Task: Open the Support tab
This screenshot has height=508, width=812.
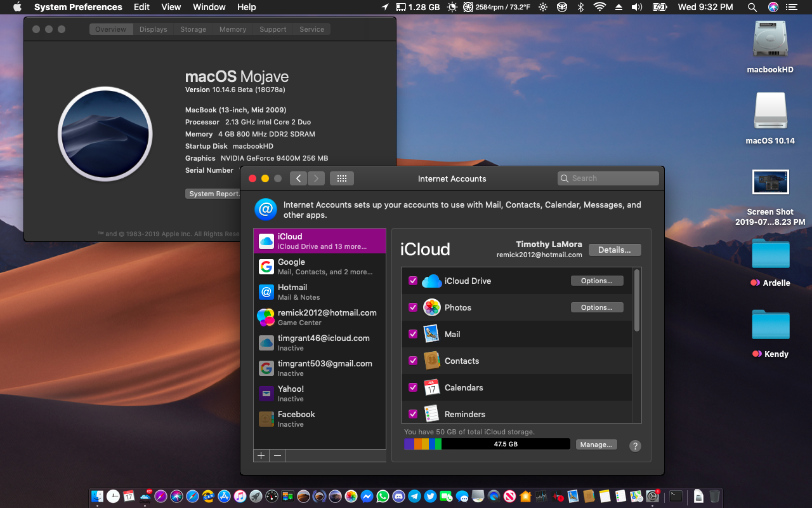Action: (x=273, y=29)
